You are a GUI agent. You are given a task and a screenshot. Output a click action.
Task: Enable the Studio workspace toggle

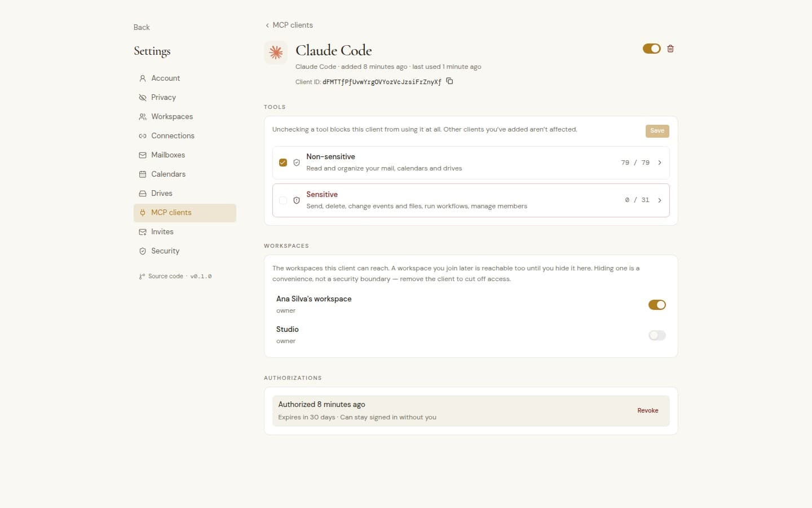[657, 335]
